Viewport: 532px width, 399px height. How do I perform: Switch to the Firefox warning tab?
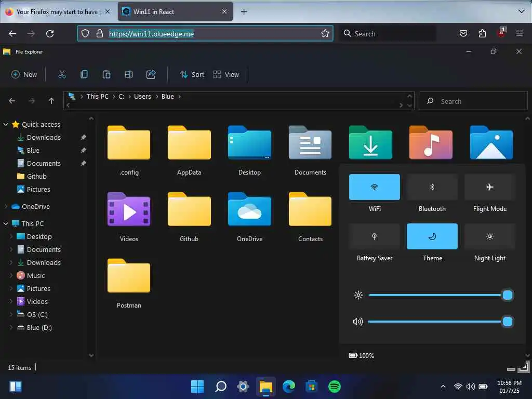click(x=58, y=12)
